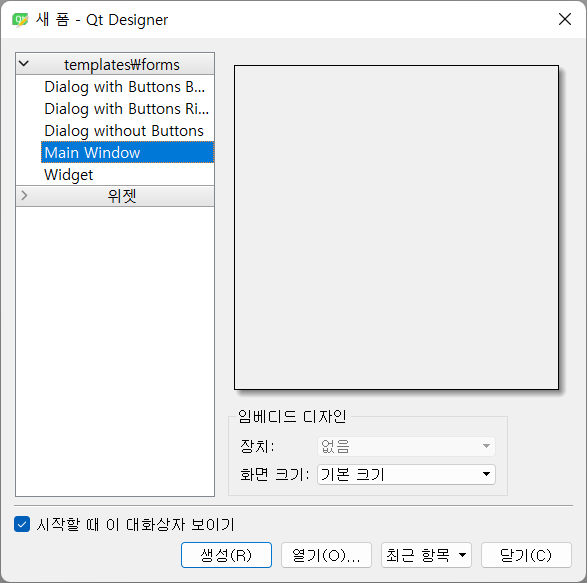The image size is (587, 583).
Task: Choose Dialog without Buttons template
Action: coord(127,131)
